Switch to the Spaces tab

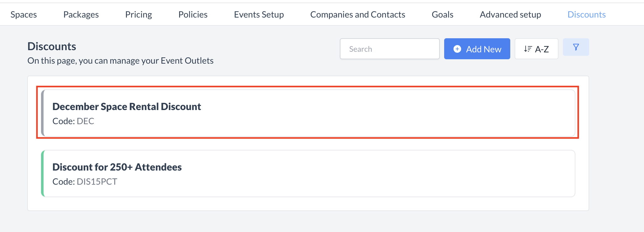(x=23, y=14)
